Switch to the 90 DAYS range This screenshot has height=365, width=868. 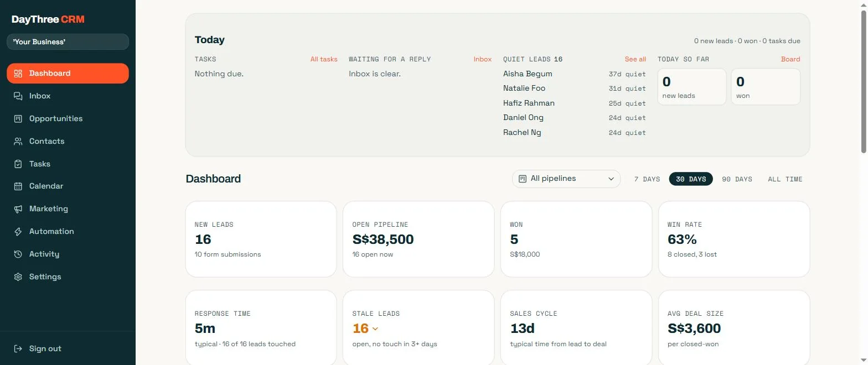coord(737,179)
